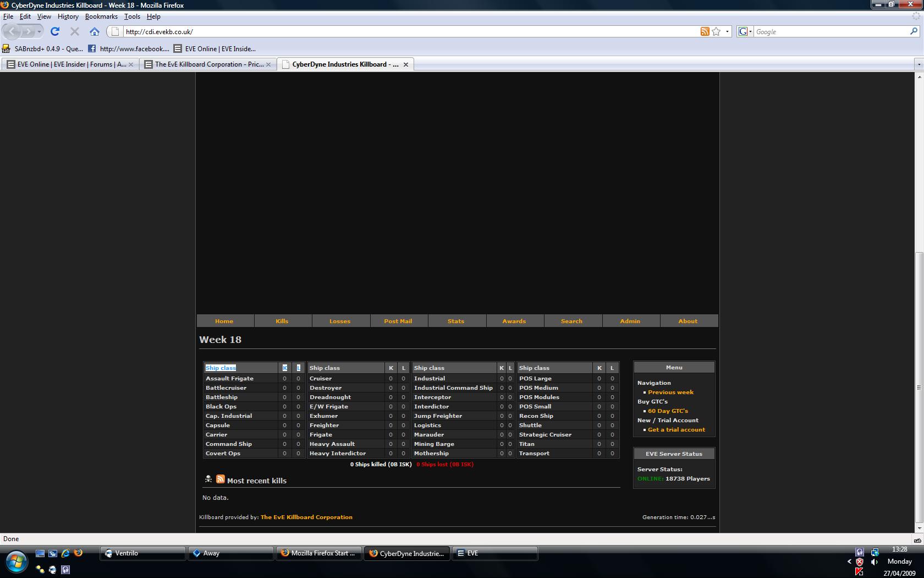The image size is (924, 578).
Task: Click the Switch between windows Quick Launch icon
Action: tap(53, 553)
